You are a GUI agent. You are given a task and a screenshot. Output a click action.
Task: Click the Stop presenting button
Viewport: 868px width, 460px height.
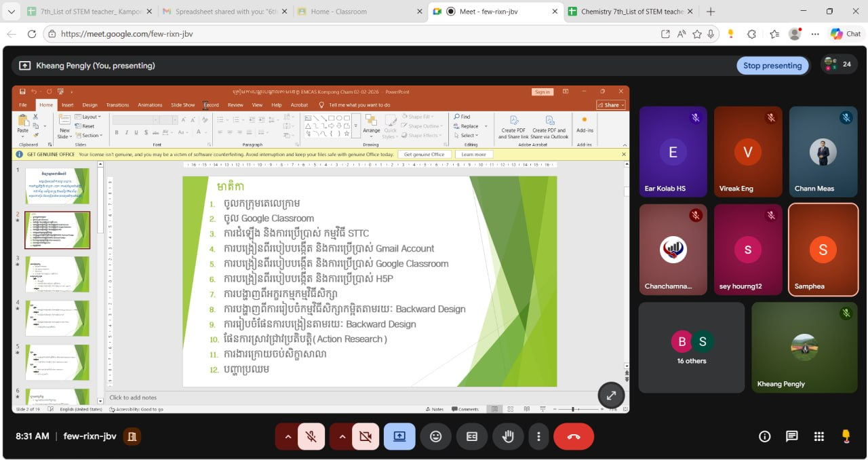pos(772,66)
